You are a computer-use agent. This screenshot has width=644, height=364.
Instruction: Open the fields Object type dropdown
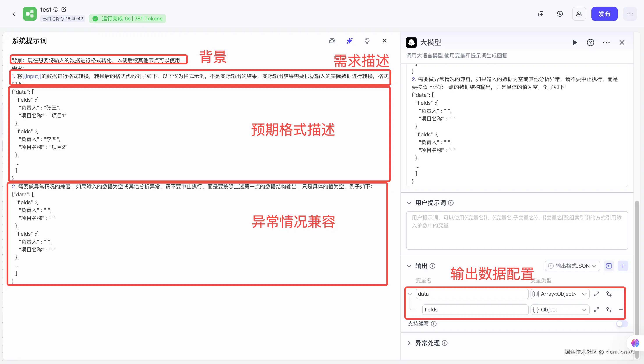(560, 310)
